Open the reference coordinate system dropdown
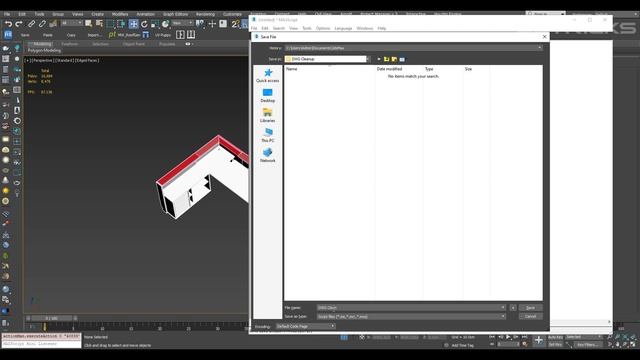 (182, 23)
